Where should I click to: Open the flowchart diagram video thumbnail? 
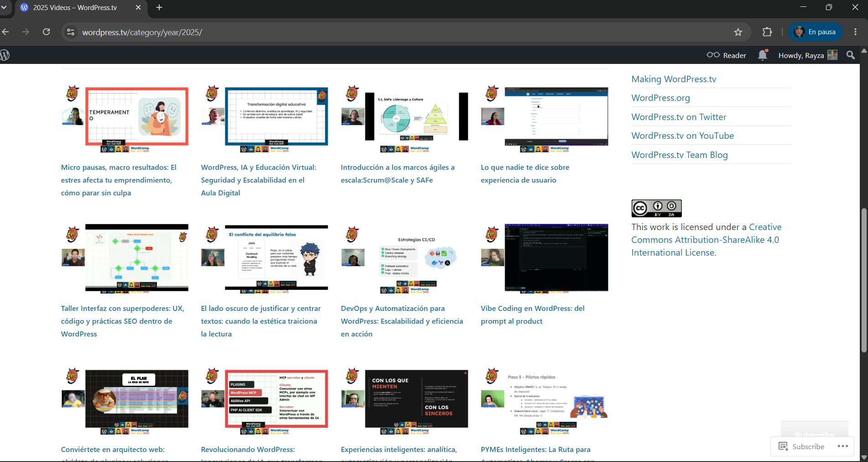(125, 258)
